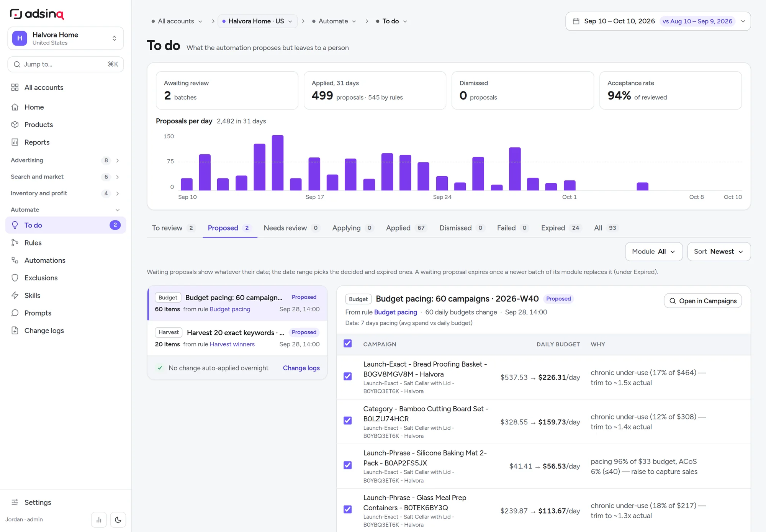Expand the Search and market section
This screenshot has height=532, width=766.
pyautogui.click(x=65, y=177)
